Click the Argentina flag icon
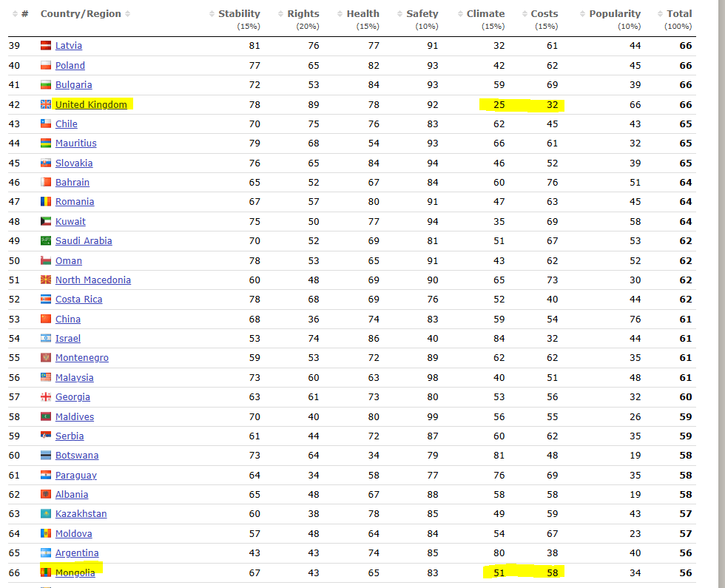Image resolution: width=725 pixels, height=588 pixels. (x=46, y=553)
